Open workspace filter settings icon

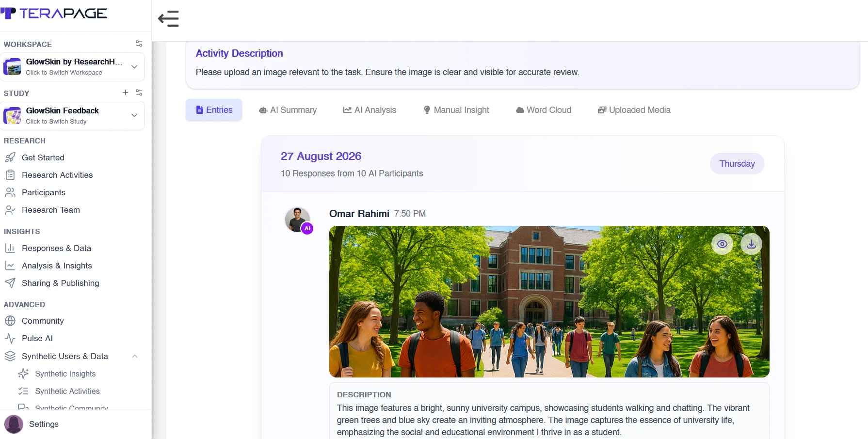(139, 44)
